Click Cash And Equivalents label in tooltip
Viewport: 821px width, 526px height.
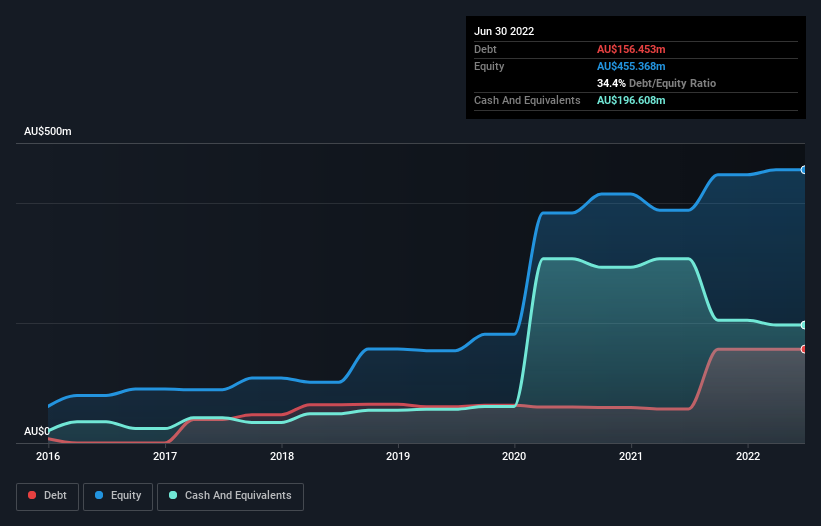point(527,100)
